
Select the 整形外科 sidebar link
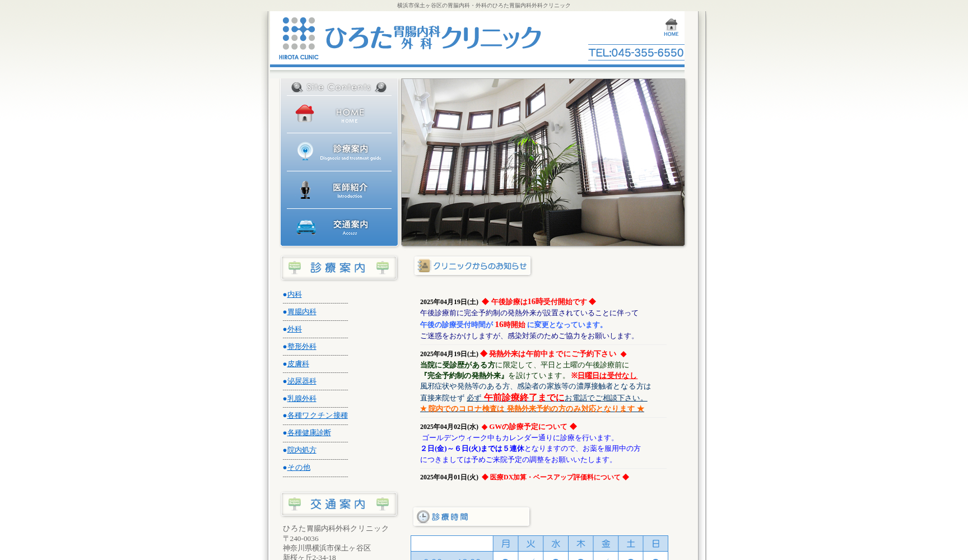(301, 346)
